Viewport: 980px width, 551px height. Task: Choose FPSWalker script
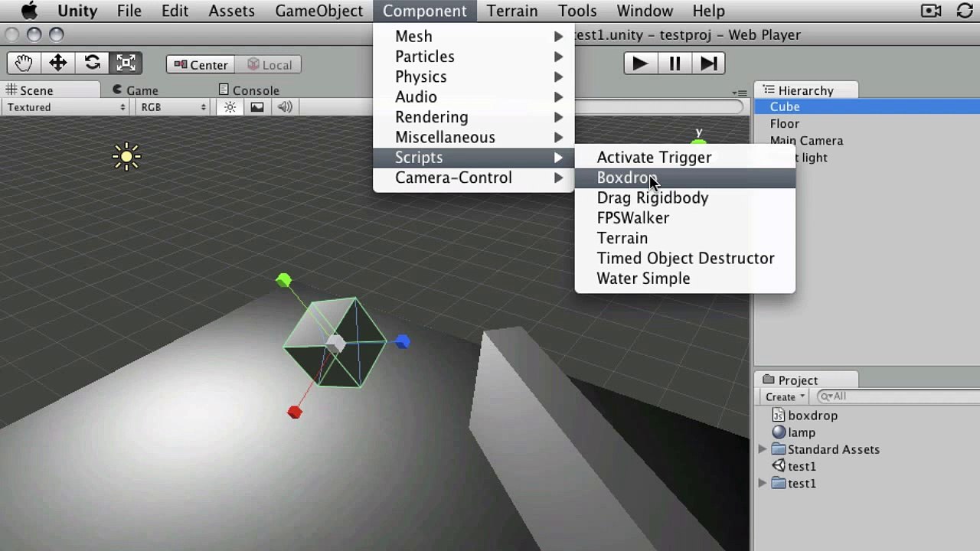[685, 218]
